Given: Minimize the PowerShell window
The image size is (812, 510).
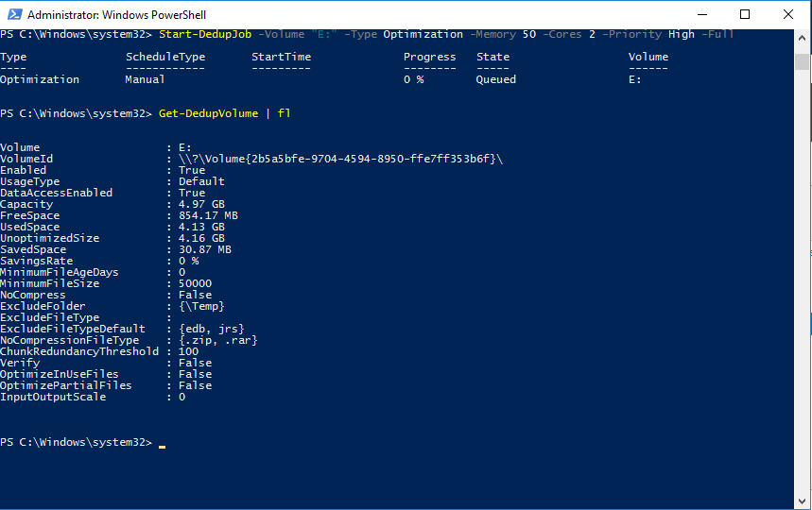Looking at the screenshot, I should (700, 14).
